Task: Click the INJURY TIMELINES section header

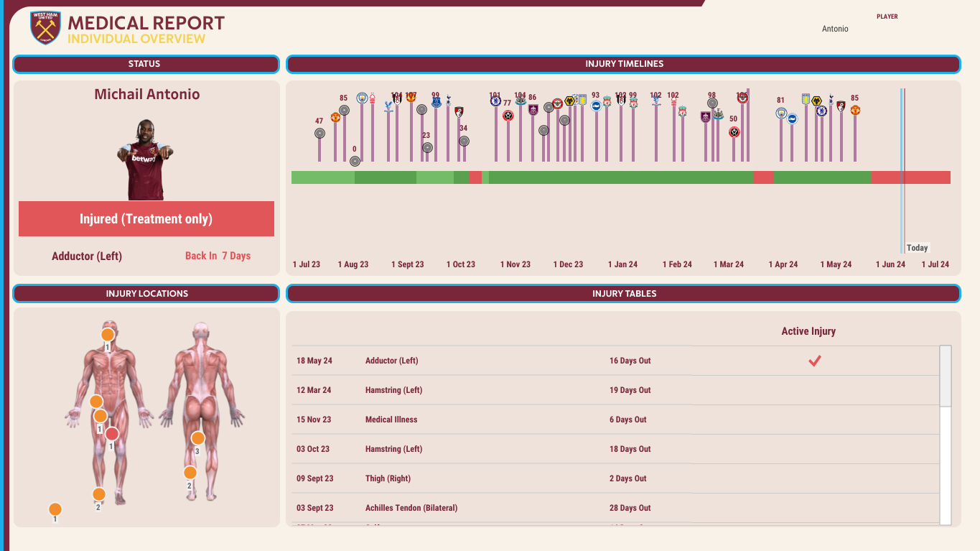Action: (624, 64)
